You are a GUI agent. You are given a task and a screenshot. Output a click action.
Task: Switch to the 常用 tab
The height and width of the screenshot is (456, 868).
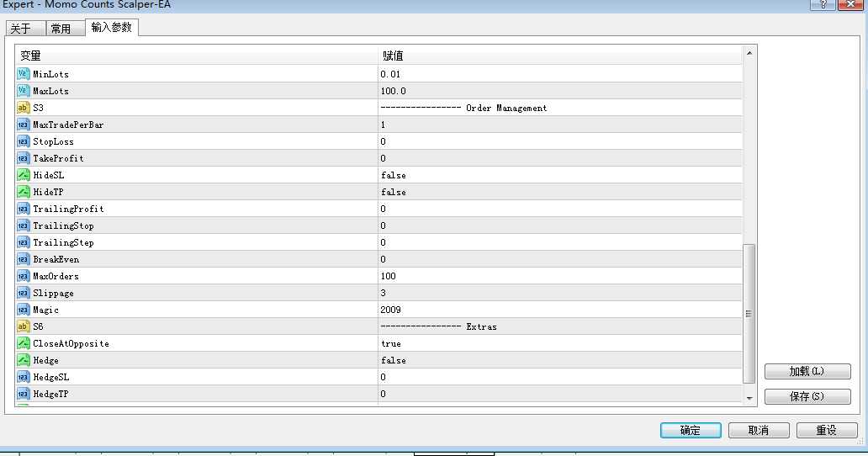65,29
